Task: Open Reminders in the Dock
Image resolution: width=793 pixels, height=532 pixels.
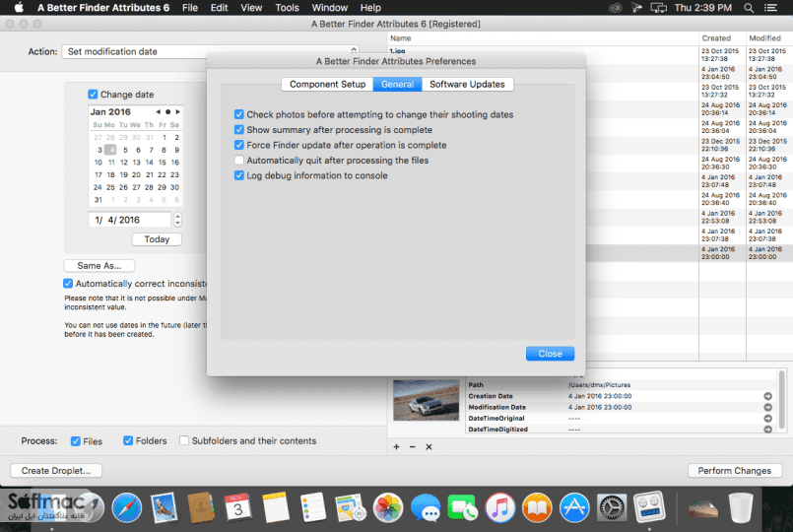Action: pos(312,507)
